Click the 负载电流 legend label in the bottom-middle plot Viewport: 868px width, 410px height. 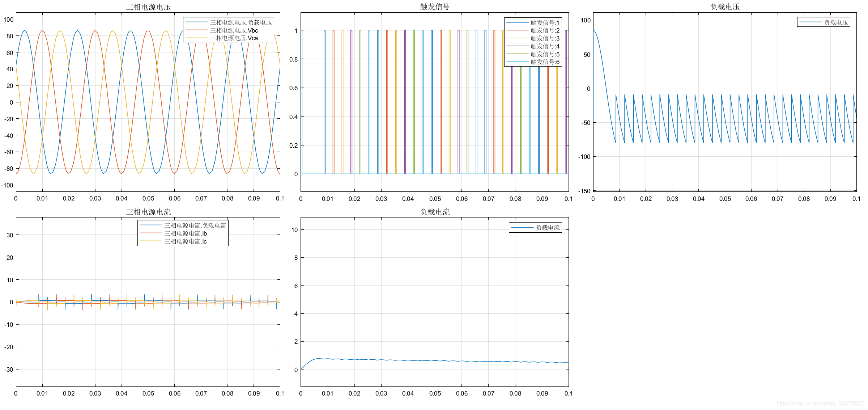click(x=548, y=228)
